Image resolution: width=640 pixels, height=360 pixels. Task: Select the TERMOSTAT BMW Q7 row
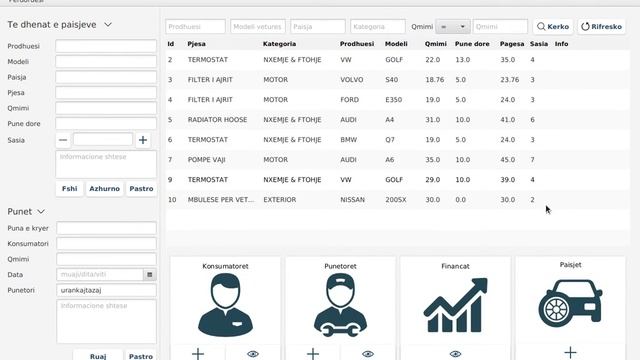(398, 140)
